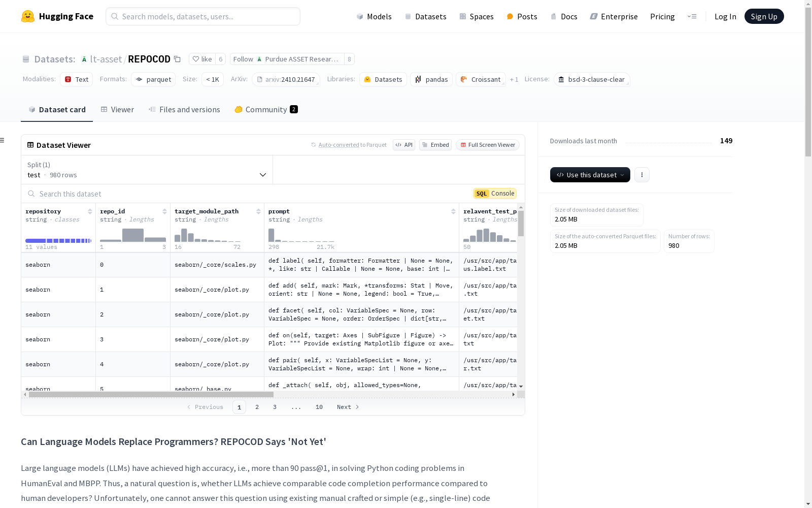Open the navigation overflow menu icon

pos(692,16)
